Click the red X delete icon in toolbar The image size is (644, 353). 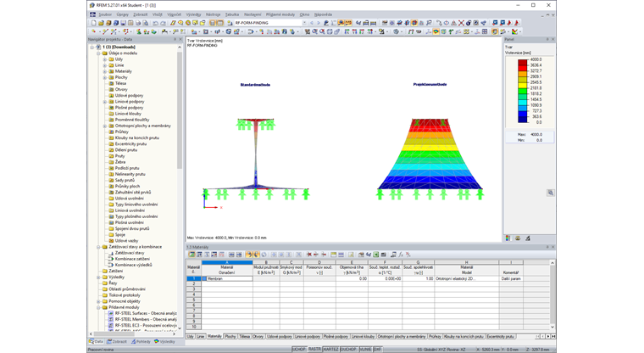tap(461, 23)
